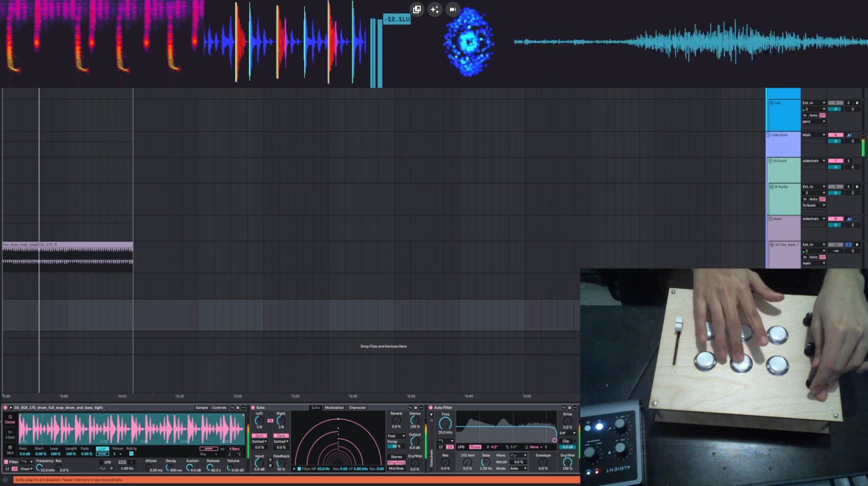
Task: Solo the 10 Fox_bass track
Action: 848,244
